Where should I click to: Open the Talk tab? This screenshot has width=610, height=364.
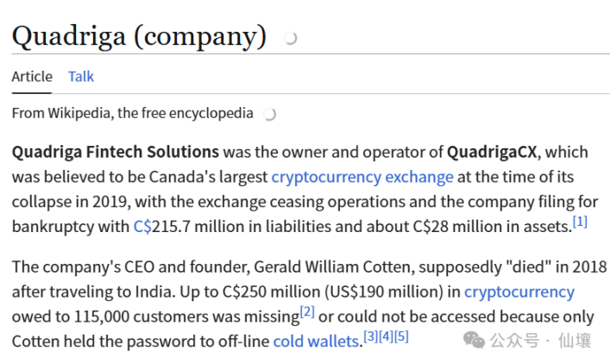(x=81, y=77)
